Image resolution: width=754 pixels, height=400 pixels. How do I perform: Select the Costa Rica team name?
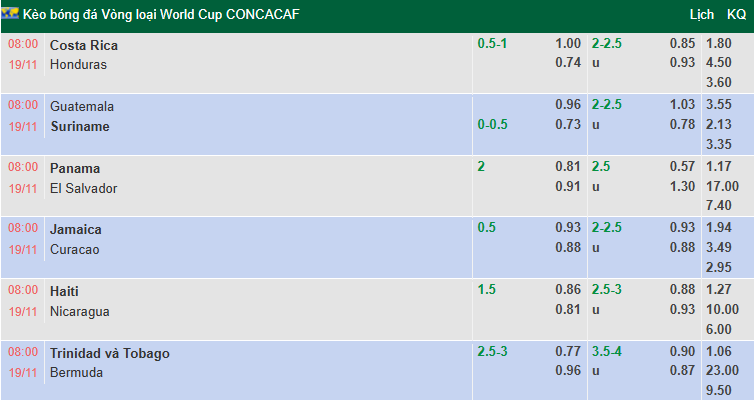tap(84, 45)
